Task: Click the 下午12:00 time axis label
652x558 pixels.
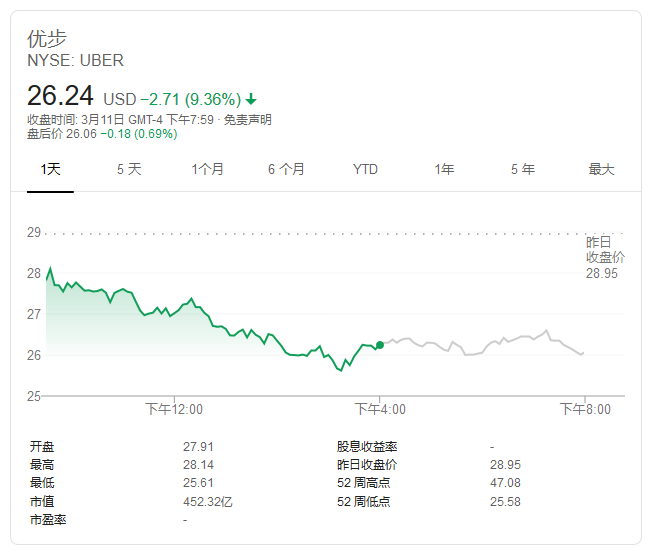Action: coord(174,409)
